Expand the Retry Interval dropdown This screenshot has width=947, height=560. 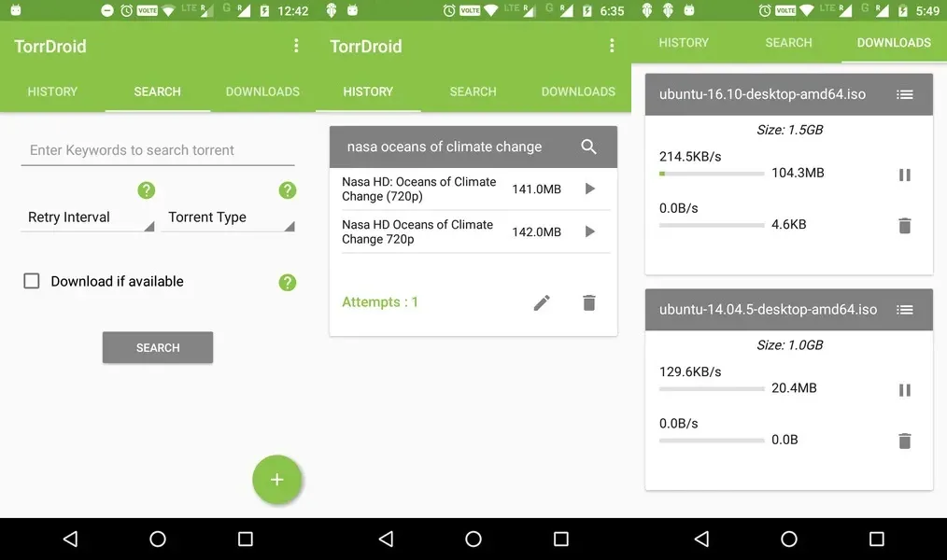[88, 217]
